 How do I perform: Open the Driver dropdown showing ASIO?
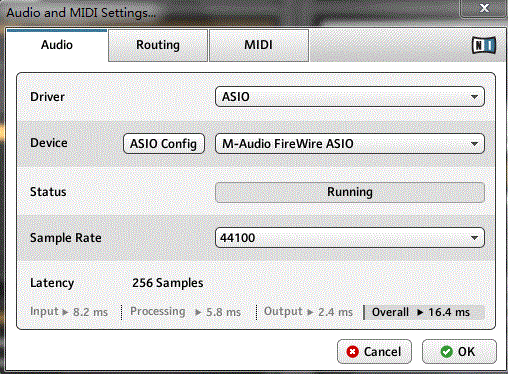pos(350,97)
